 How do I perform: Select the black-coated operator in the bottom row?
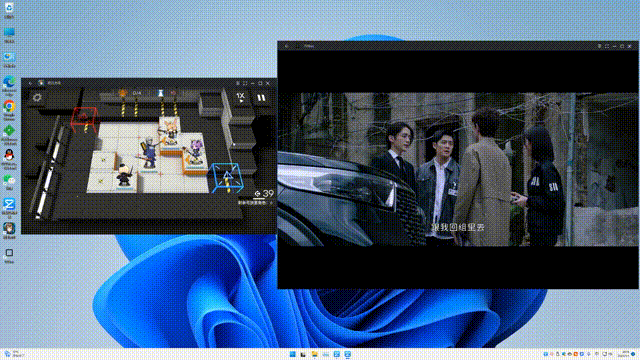pos(123,176)
